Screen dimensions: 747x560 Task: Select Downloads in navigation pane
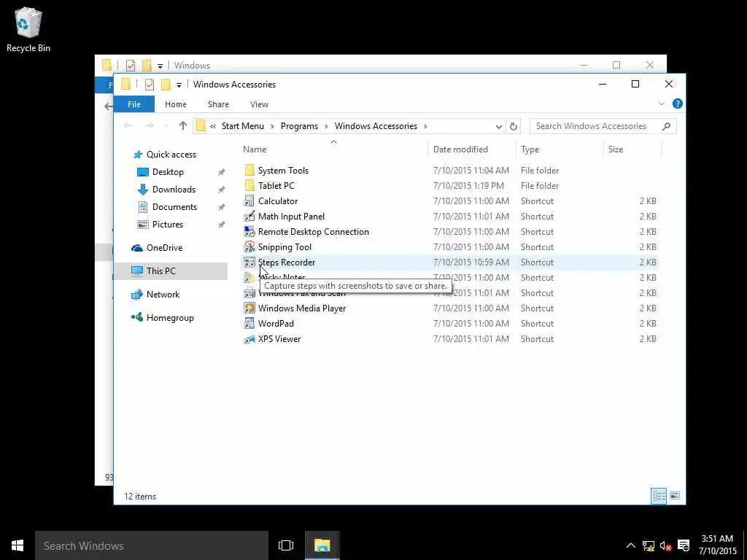pos(174,190)
